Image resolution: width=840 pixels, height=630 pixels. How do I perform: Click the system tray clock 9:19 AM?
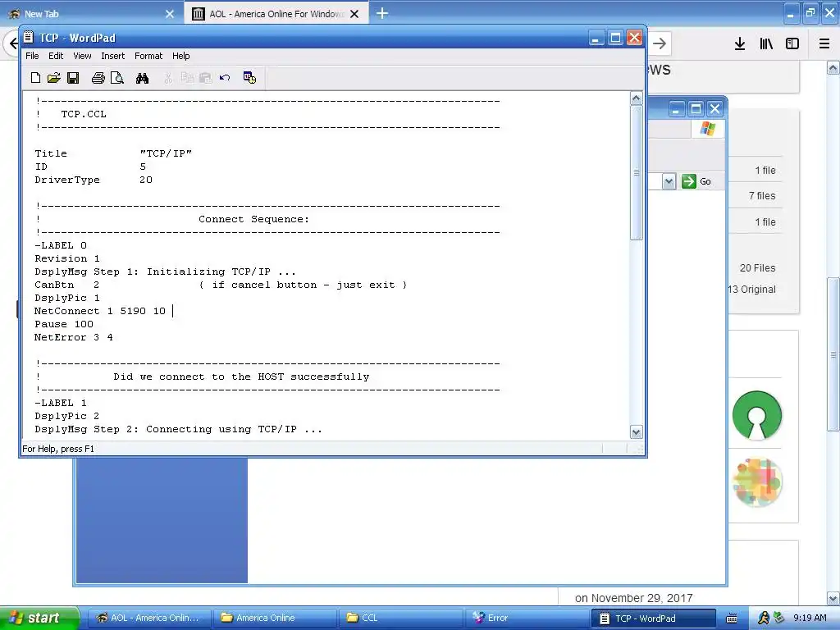click(x=810, y=619)
